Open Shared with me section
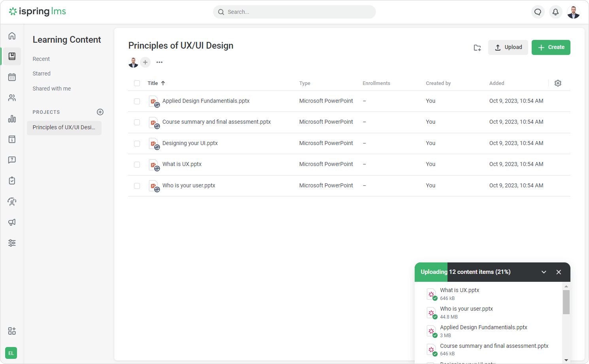The width and height of the screenshot is (589, 364). 52,89
